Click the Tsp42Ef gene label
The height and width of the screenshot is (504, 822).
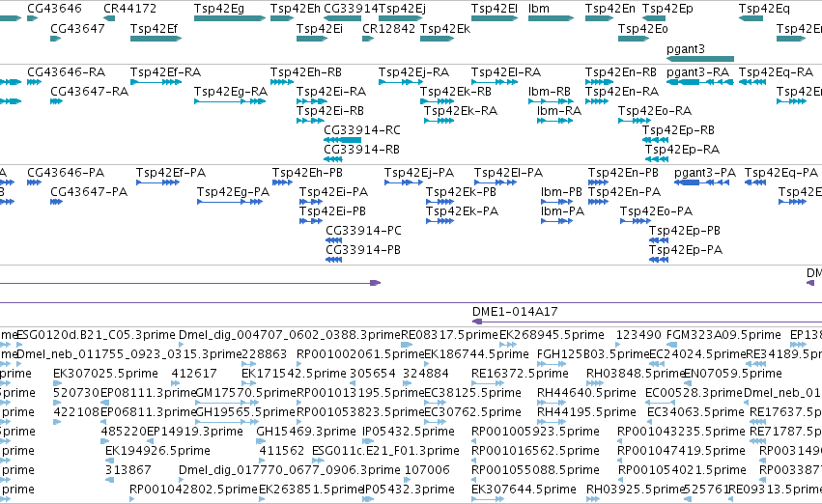coord(154,28)
